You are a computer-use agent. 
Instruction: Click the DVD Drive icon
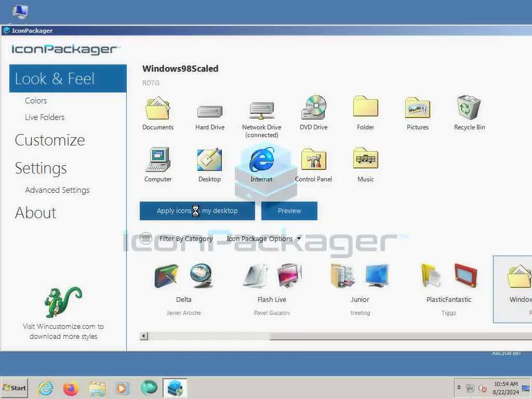pos(313,107)
